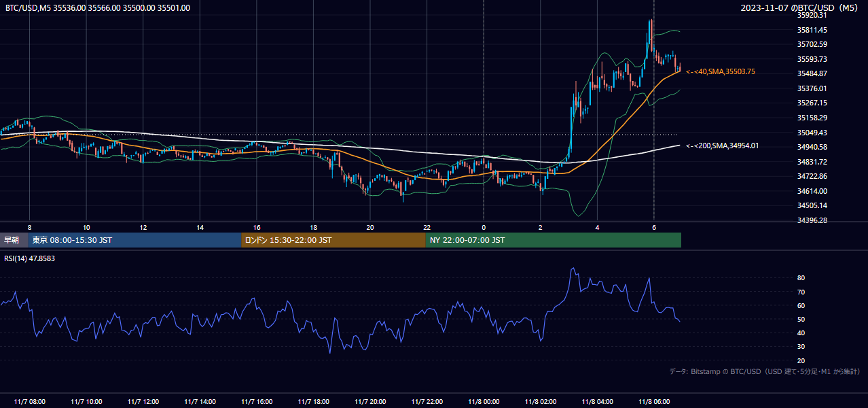Click the RSI(14) 47.8583 indicator label

(30, 258)
